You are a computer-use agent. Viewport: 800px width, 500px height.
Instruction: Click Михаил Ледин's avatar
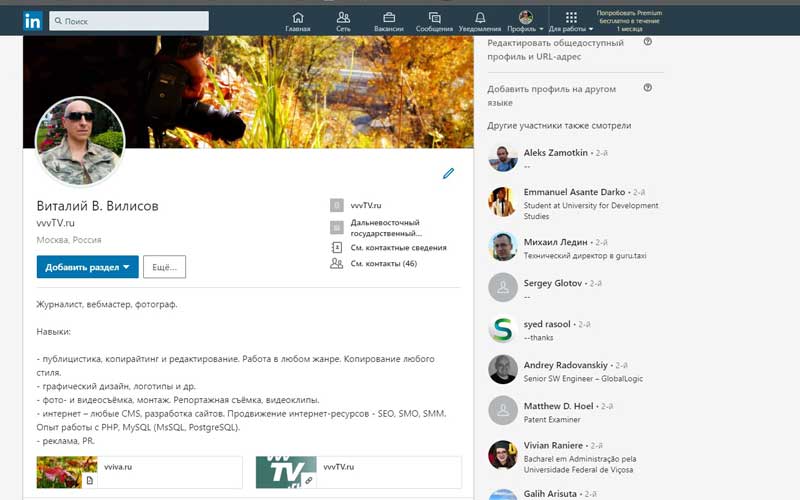click(503, 246)
